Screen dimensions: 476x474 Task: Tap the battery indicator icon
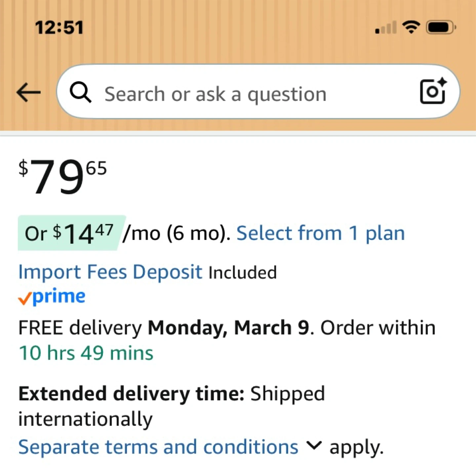(441, 27)
